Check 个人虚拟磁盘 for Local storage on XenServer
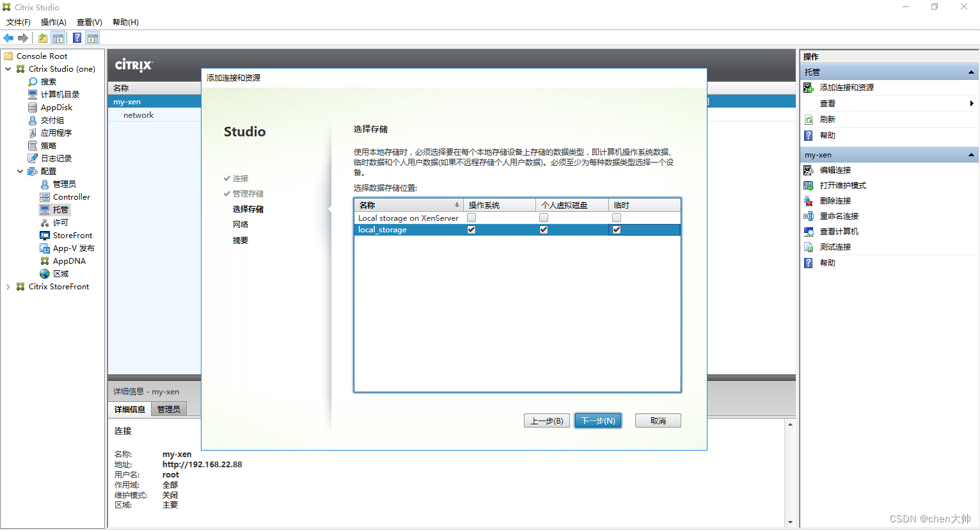The height and width of the screenshot is (530, 980). (544, 218)
